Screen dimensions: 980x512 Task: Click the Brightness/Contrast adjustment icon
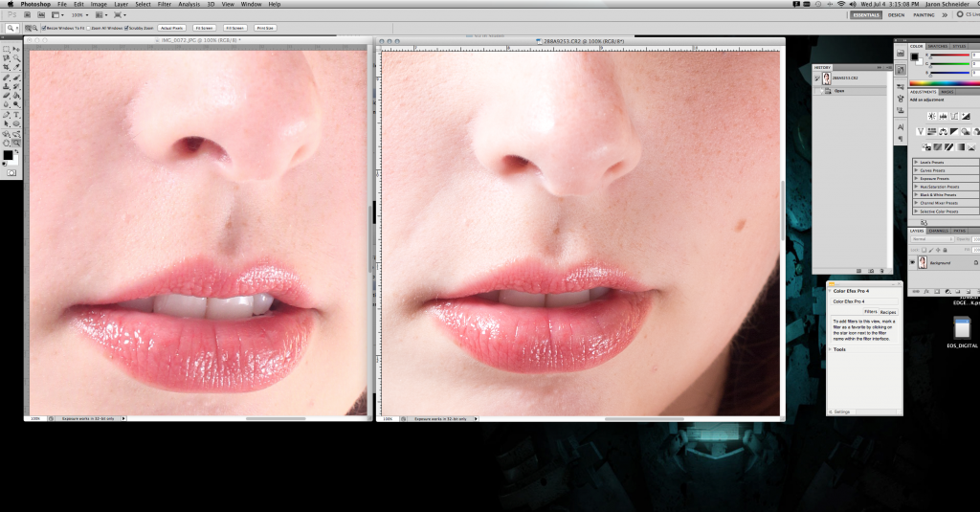point(932,117)
